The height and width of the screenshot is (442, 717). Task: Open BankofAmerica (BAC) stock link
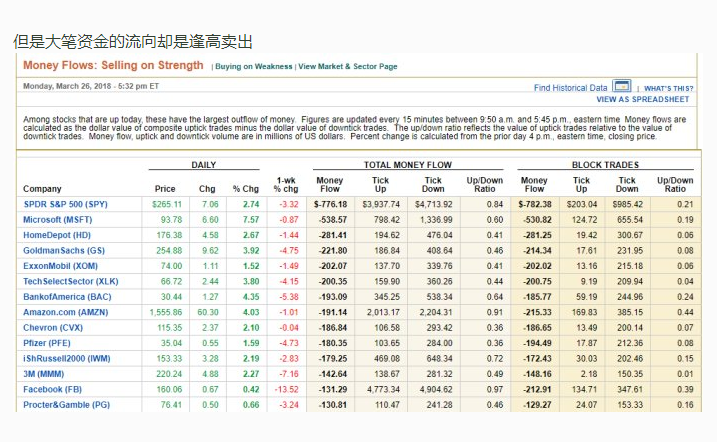pyautogui.click(x=67, y=297)
